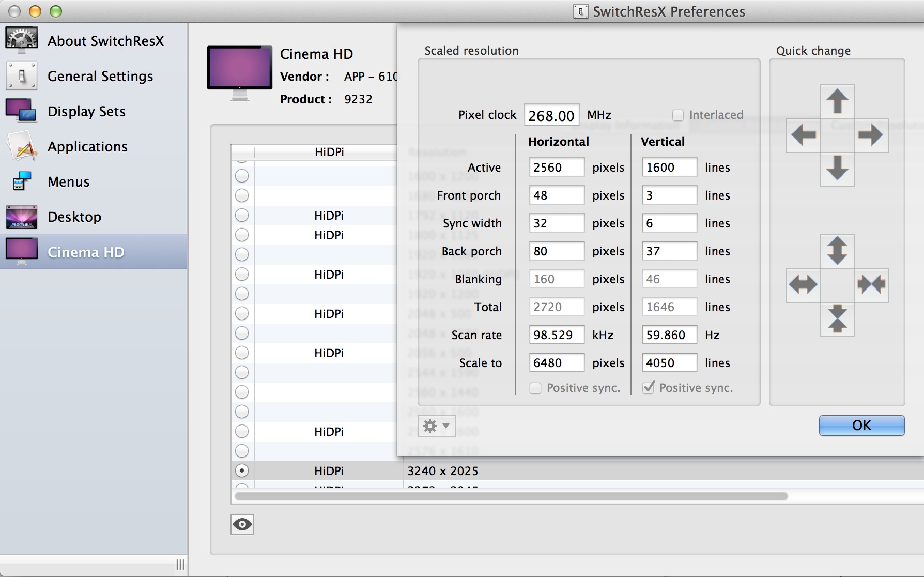Image resolution: width=924 pixels, height=577 pixels.
Task: Click vertical Scan rate Hz field
Action: [x=669, y=335]
